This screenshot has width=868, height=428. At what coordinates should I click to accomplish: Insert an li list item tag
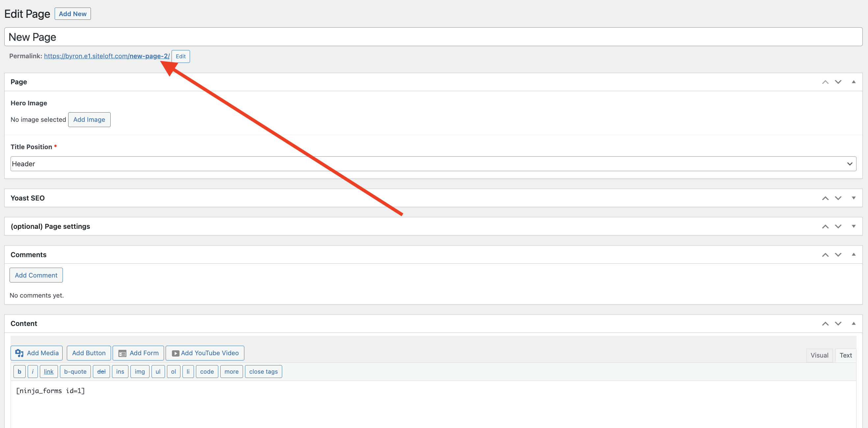188,372
